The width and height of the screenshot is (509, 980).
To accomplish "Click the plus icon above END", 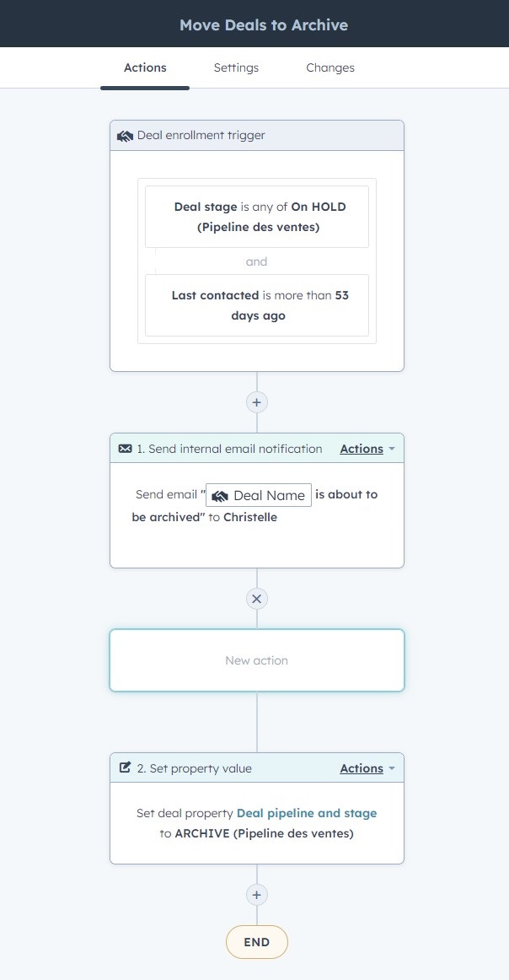I will point(257,894).
